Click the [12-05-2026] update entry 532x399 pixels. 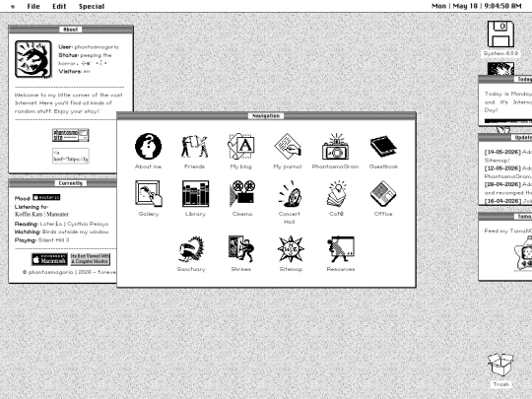pos(508,172)
